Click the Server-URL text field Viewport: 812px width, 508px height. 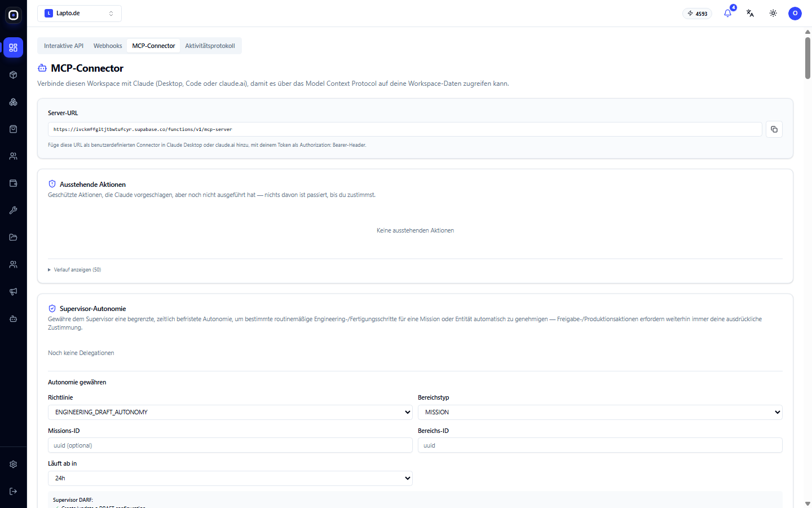click(x=405, y=129)
